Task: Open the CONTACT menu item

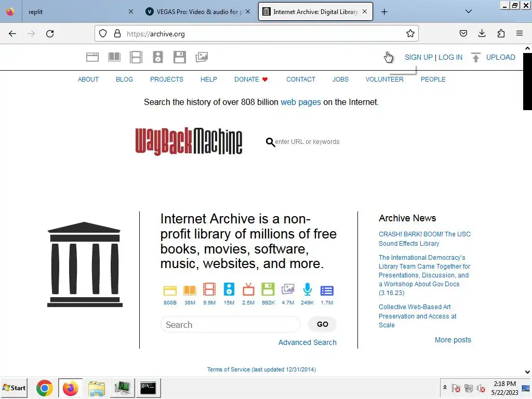Action: [x=301, y=79]
